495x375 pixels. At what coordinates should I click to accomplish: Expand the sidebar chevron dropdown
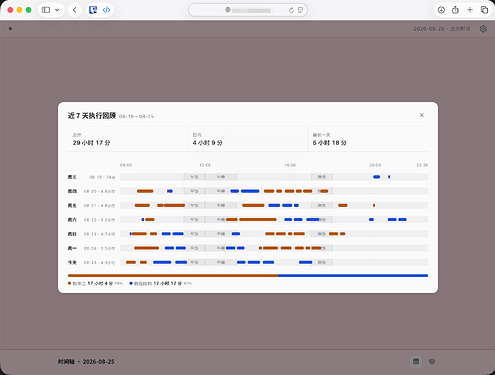[x=57, y=10]
